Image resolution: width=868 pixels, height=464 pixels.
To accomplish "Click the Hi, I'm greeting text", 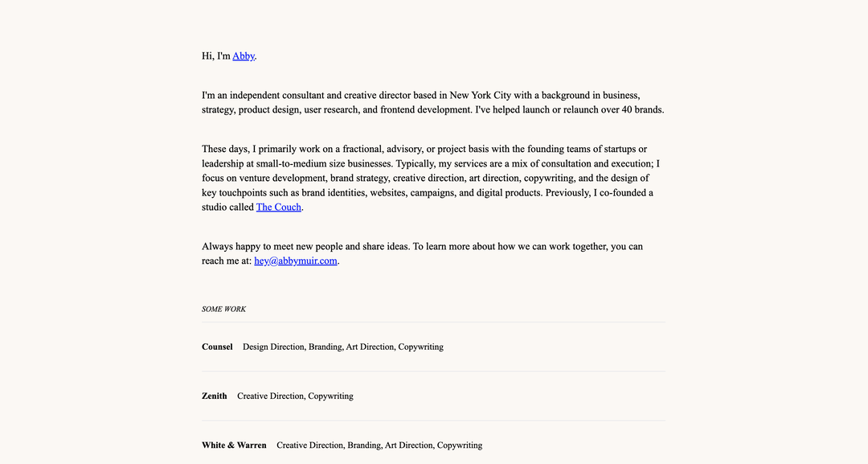I will [216, 56].
